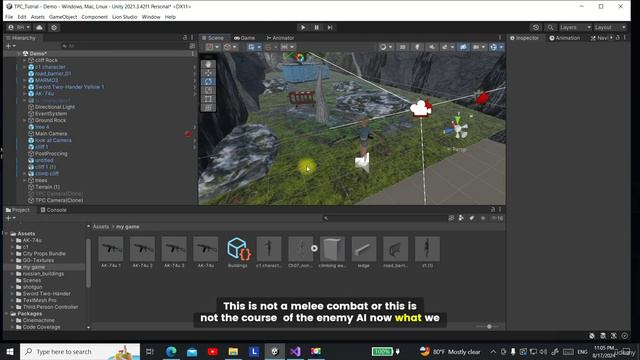Select Sword Two-Hander Yellow 1 in Hierarchy
Image resolution: width=640 pixels, height=360 pixels.
[x=69, y=87]
